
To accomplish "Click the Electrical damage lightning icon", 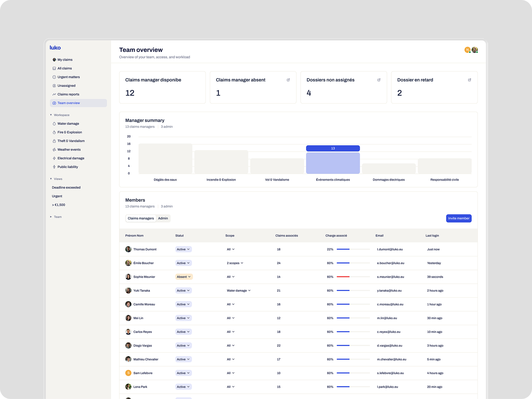I will (x=54, y=158).
